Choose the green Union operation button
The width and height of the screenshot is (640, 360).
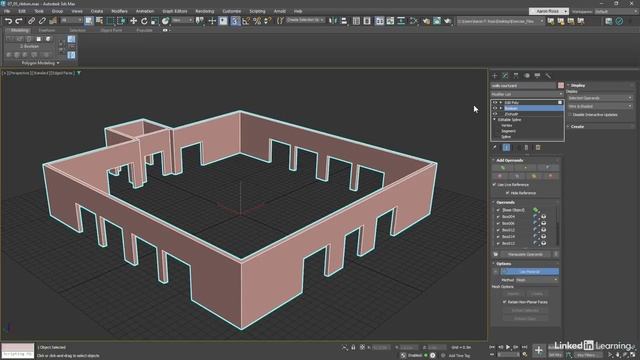pyautogui.click(x=503, y=168)
